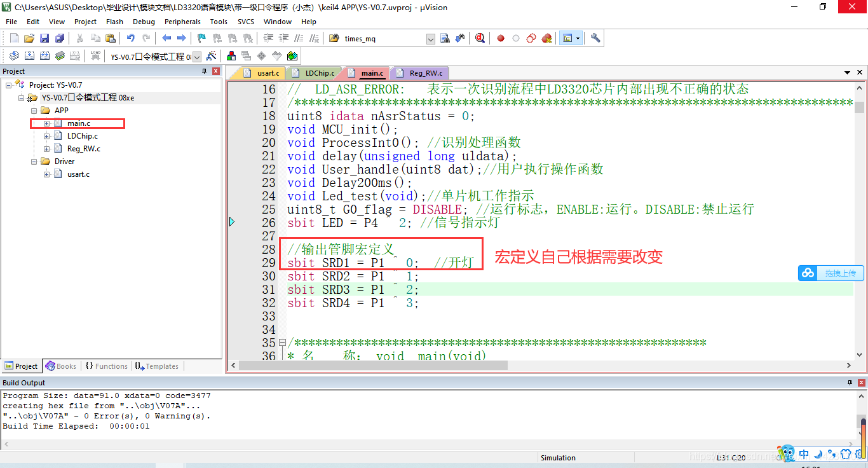Navigate backward with blue left arrow
Image resolution: width=868 pixels, height=468 pixels.
coord(166,38)
